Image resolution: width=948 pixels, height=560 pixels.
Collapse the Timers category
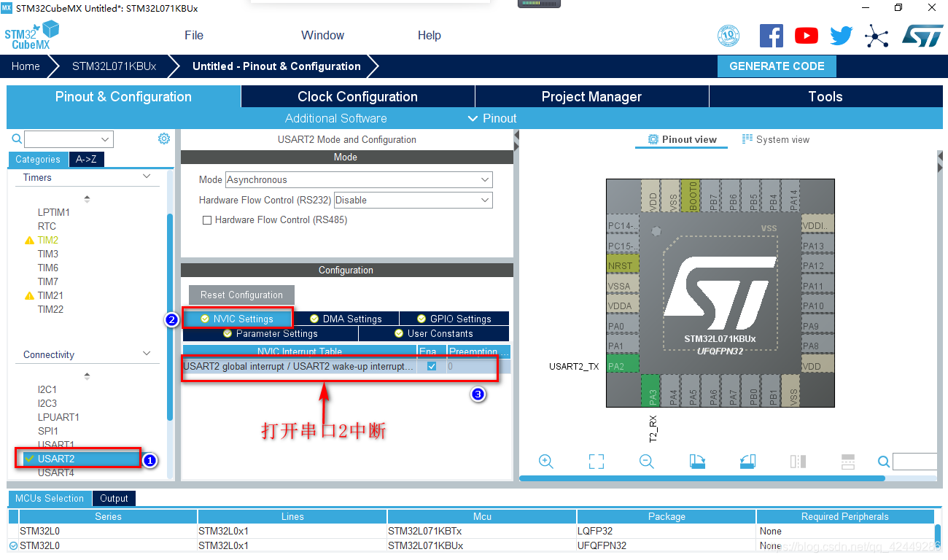point(147,177)
